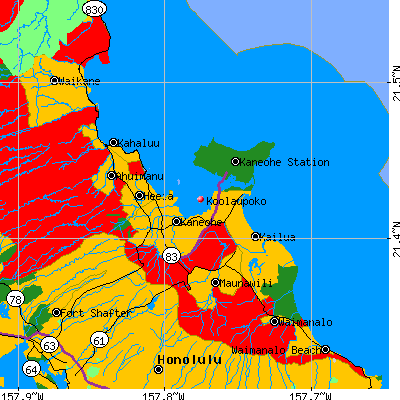This screenshot has width=400, height=400.
Task: Click the Koolaupoko label text
Action: (x=236, y=201)
